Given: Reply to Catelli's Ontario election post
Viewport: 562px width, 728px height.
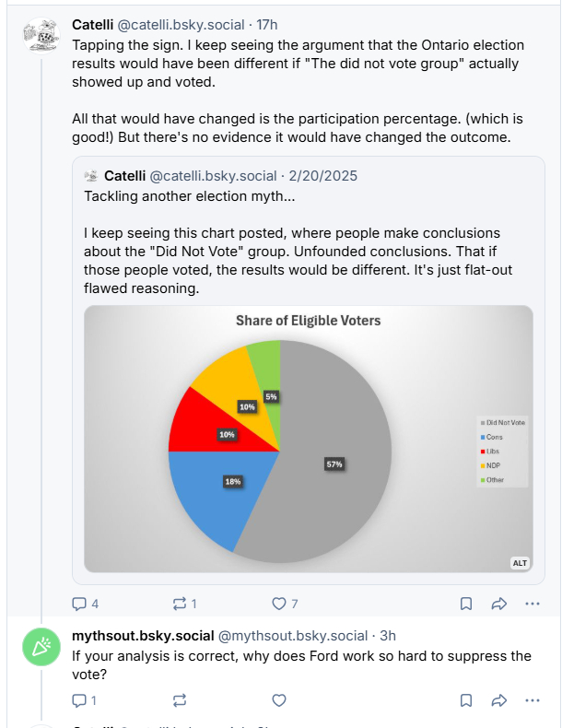Looking at the screenshot, I should pyautogui.click(x=80, y=605).
